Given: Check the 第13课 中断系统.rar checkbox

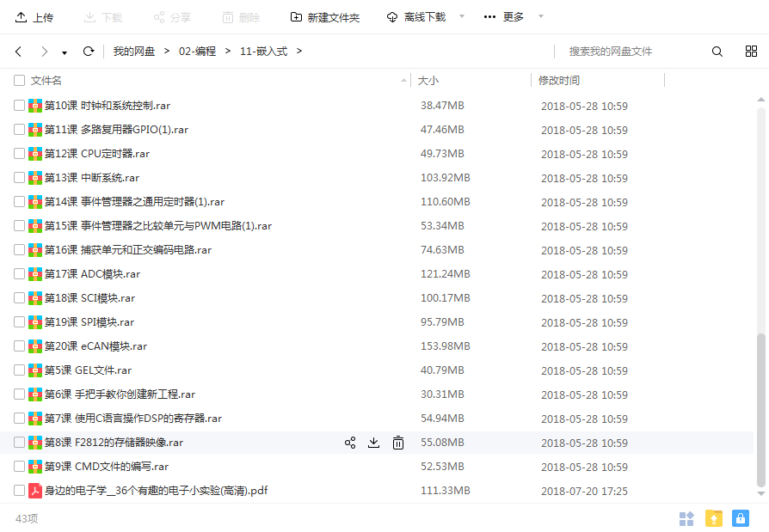Looking at the screenshot, I should 19,177.
